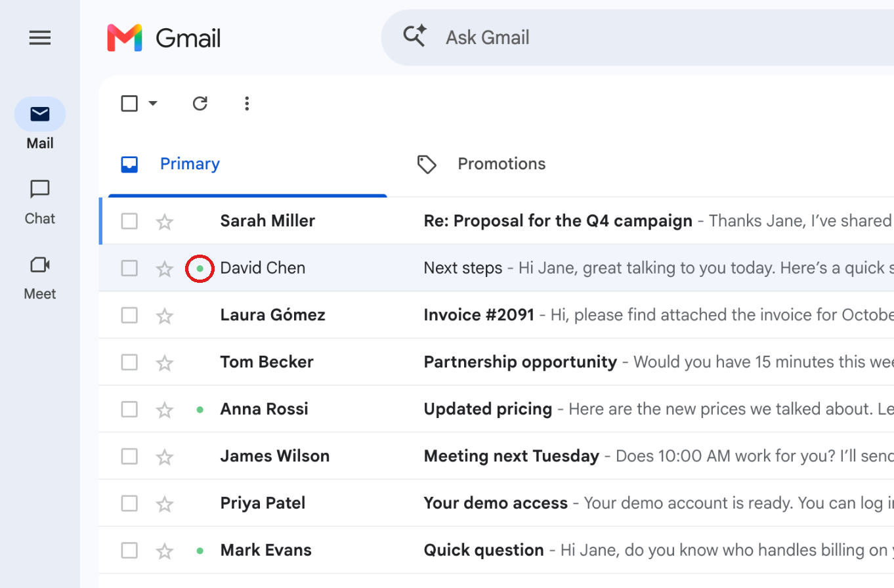Open the main hamburger menu

[x=40, y=38]
